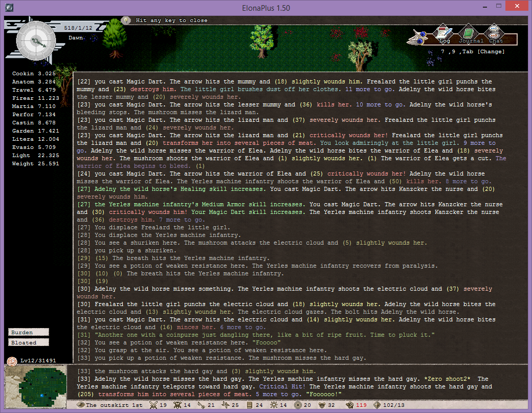Close the ElonaPlus window
This screenshot has height=413, width=532.
(x=517, y=6)
